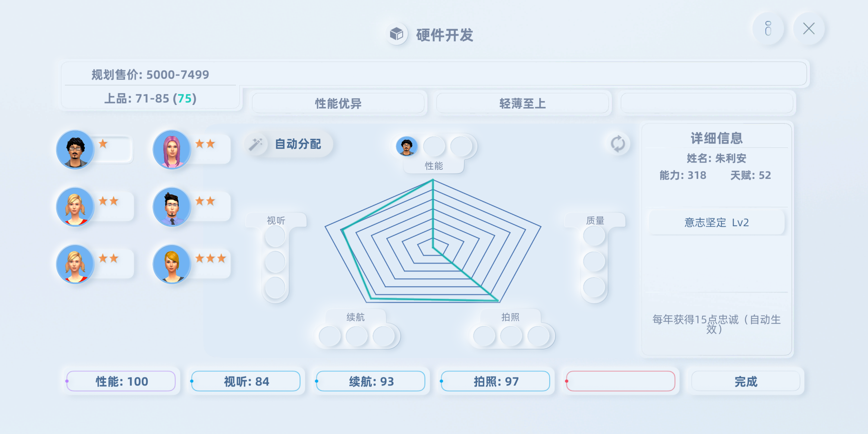
Task: Click the info icon beside close button
Action: click(x=768, y=29)
